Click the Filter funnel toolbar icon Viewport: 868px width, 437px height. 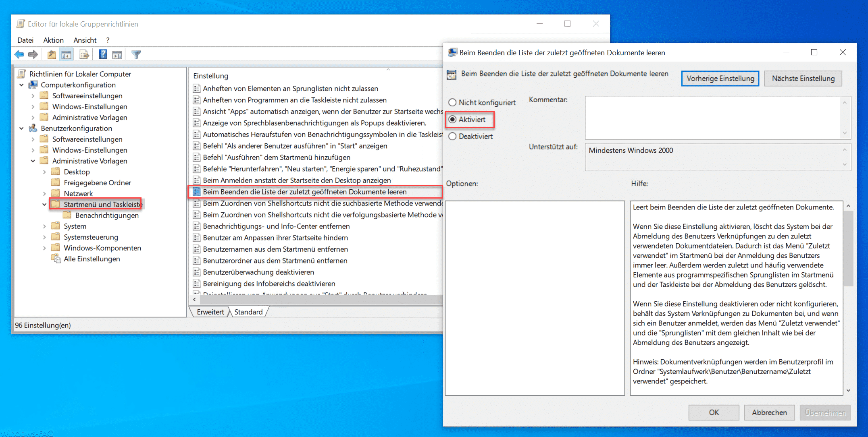136,54
